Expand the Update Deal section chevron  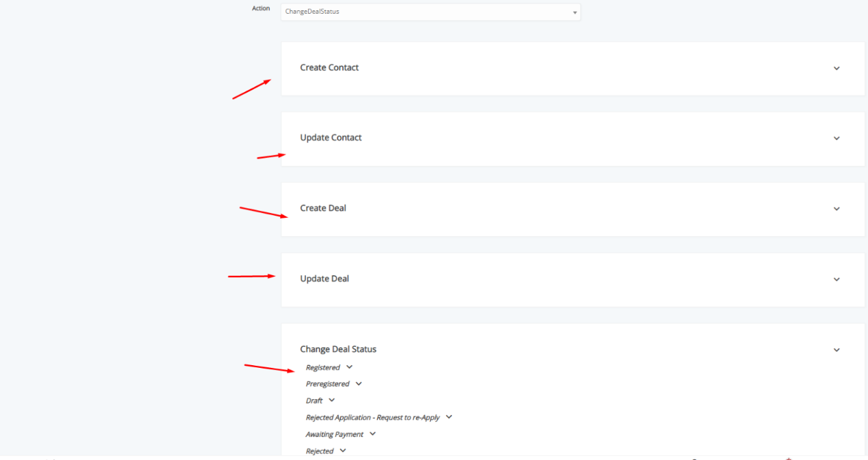click(837, 279)
